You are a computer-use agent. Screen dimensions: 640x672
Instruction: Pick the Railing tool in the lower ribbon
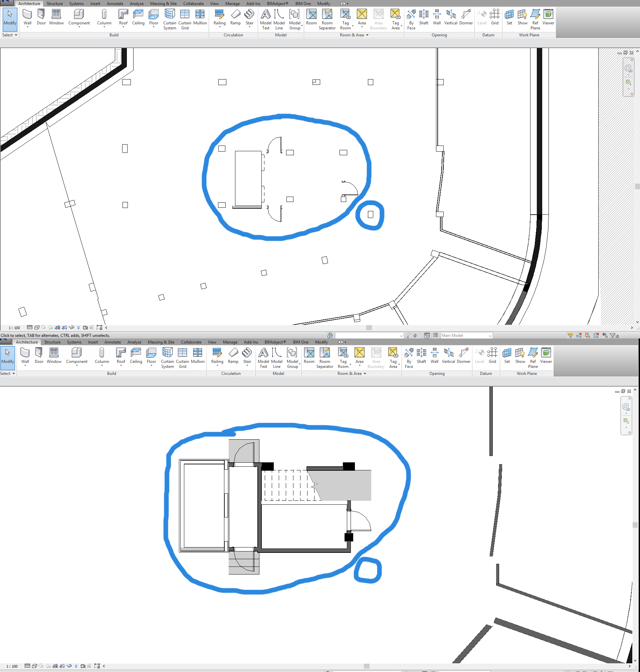point(217,356)
